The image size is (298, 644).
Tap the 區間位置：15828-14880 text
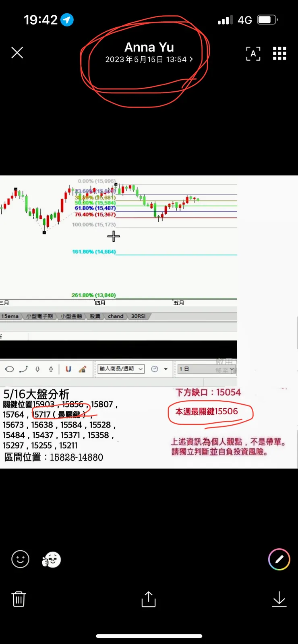[53, 457]
